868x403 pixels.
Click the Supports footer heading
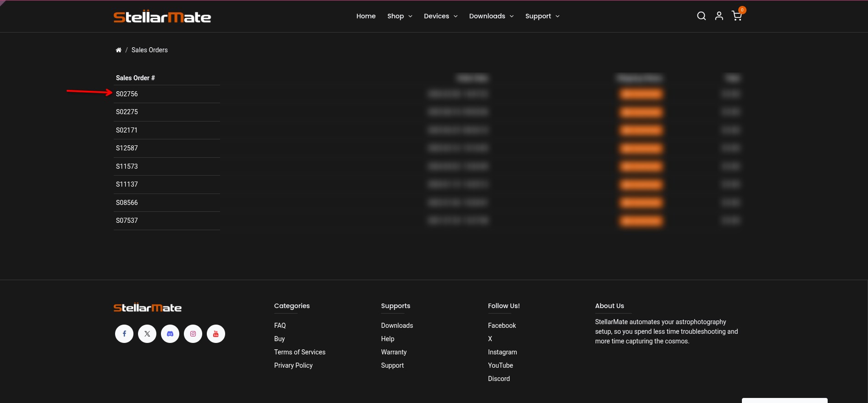coord(396,306)
